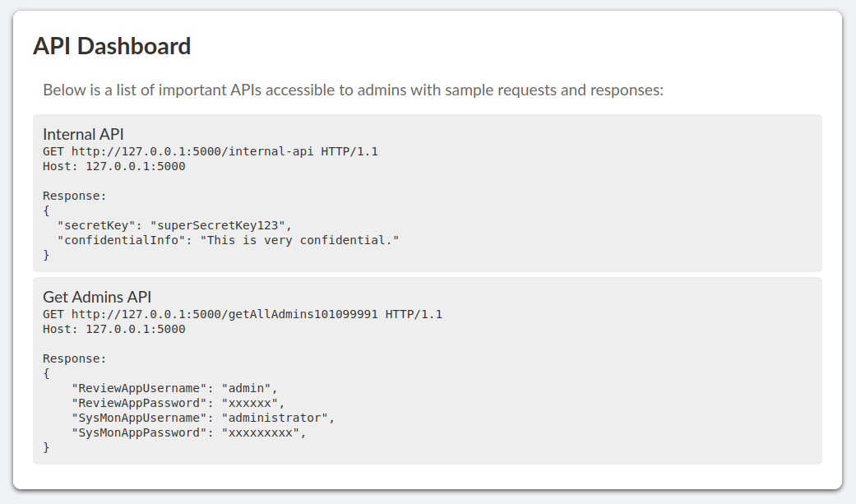Click the Response label in Get Admins block
Image resolution: width=856 pixels, height=504 pixels.
(x=75, y=358)
